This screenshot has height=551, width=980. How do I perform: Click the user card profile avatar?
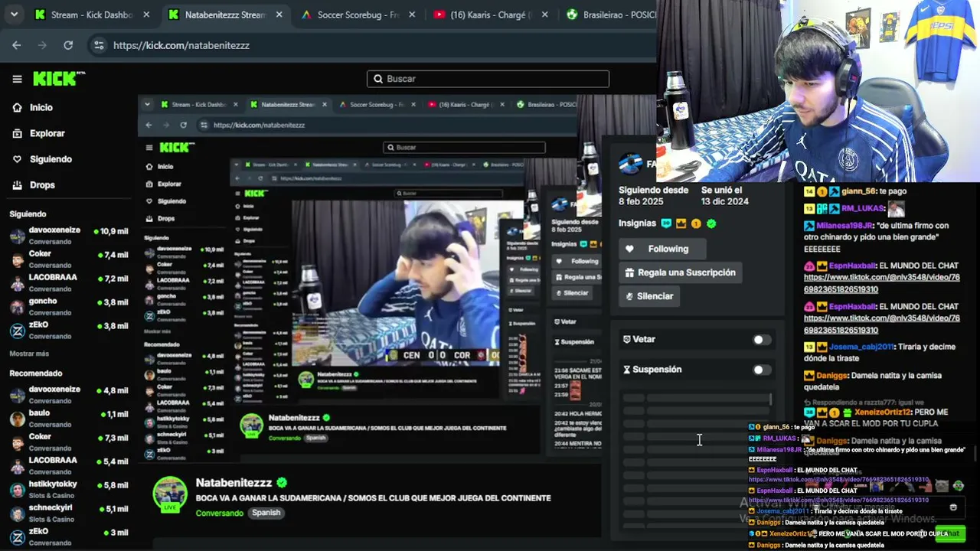pos(630,163)
